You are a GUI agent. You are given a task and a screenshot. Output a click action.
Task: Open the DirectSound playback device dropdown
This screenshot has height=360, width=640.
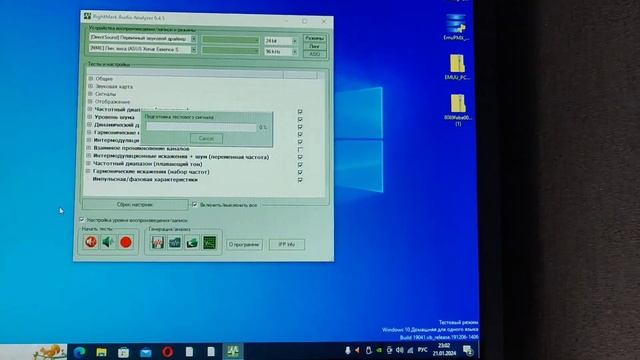[x=193, y=38]
